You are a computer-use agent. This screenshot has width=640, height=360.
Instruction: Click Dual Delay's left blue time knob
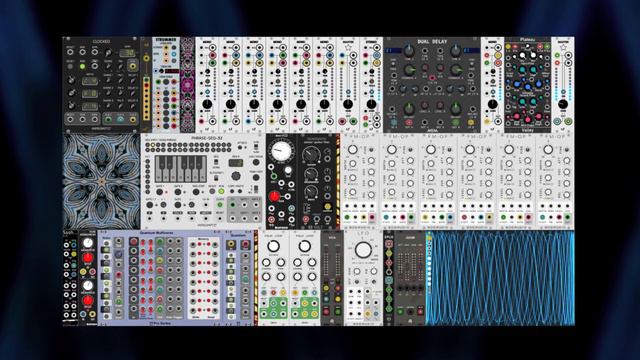[x=409, y=51]
